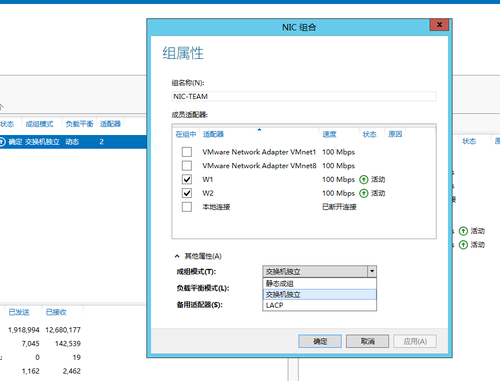Check the 本地连接 adapter checkbox
The height and width of the screenshot is (381, 500).
pos(187,207)
